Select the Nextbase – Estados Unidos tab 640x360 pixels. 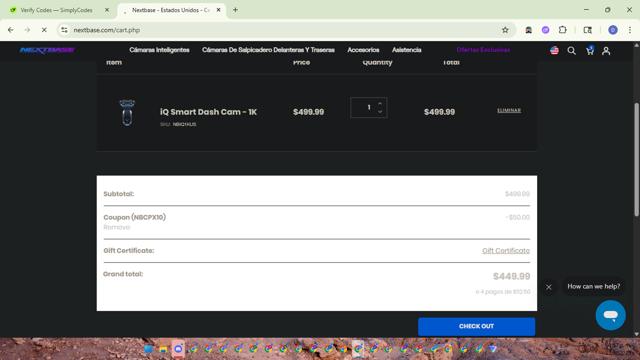(171, 10)
